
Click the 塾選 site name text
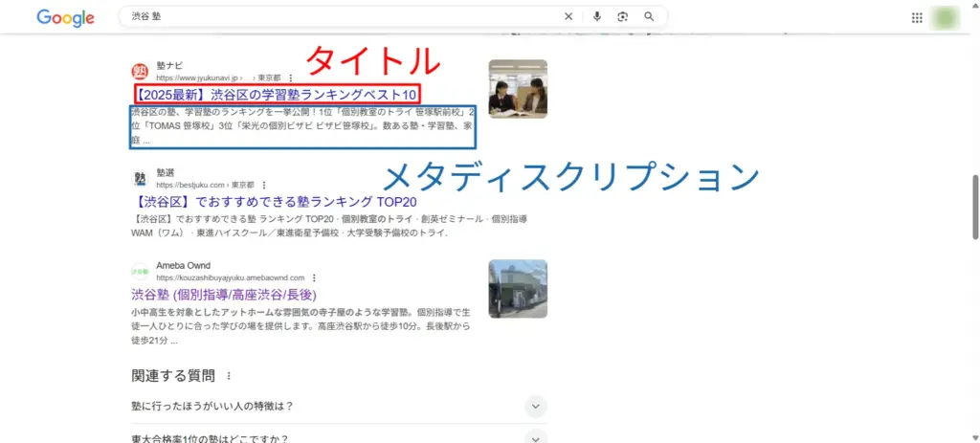(165, 172)
